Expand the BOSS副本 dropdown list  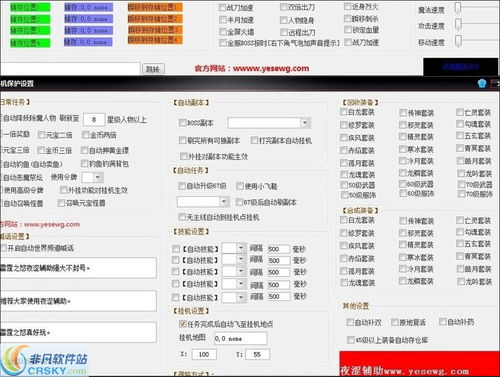click(305, 123)
